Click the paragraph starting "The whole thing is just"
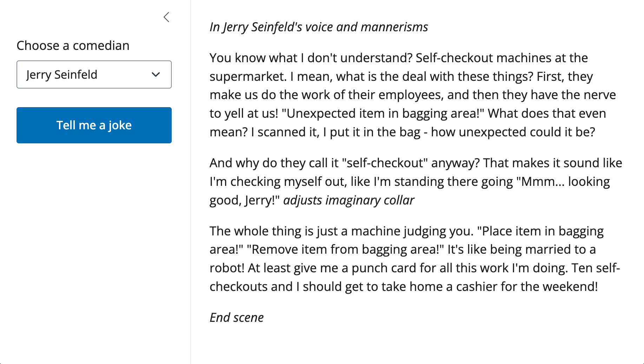The height and width of the screenshot is (364, 644). click(x=415, y=259)
